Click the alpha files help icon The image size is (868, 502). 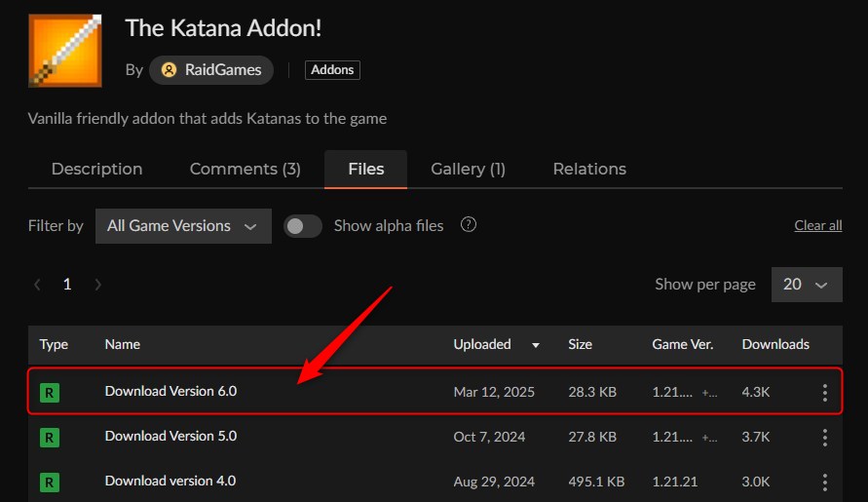(469, 224)
